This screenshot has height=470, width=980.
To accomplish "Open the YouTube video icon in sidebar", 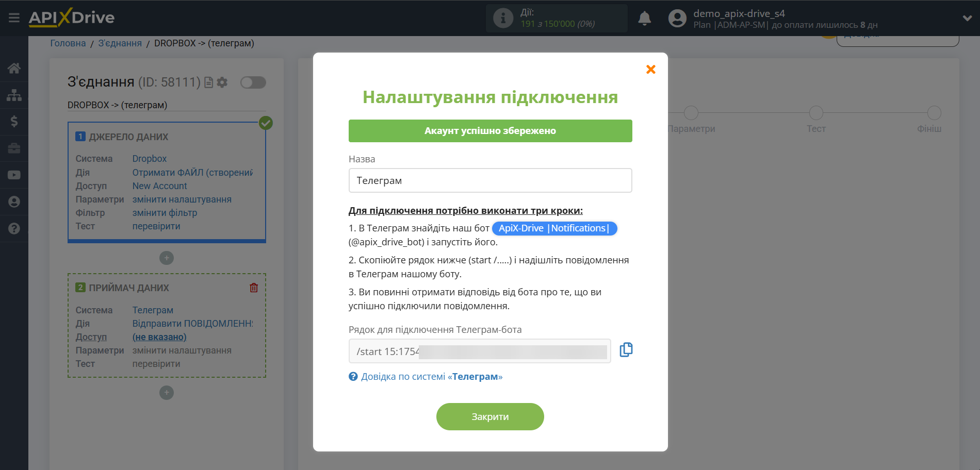I will coord(14,175).
